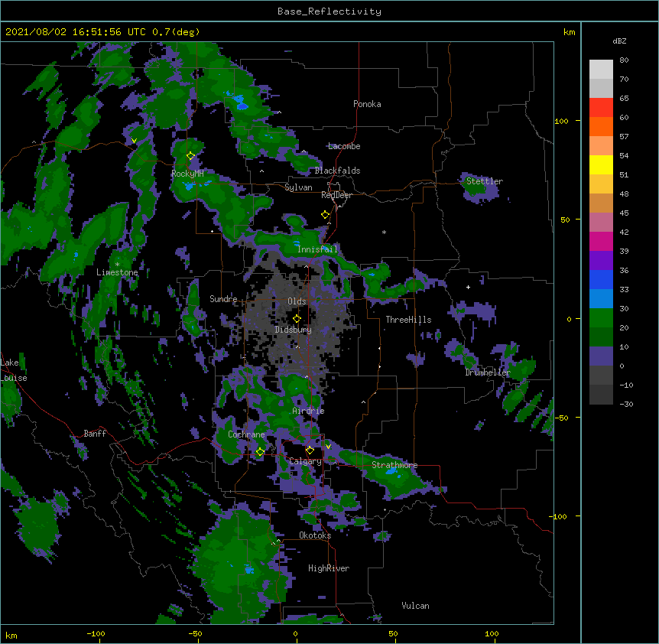Select the magenta 39-42 dBZ legend swatch
Image resolution: width=659 pixels, height=644 pixels.
tap(601, 241)
